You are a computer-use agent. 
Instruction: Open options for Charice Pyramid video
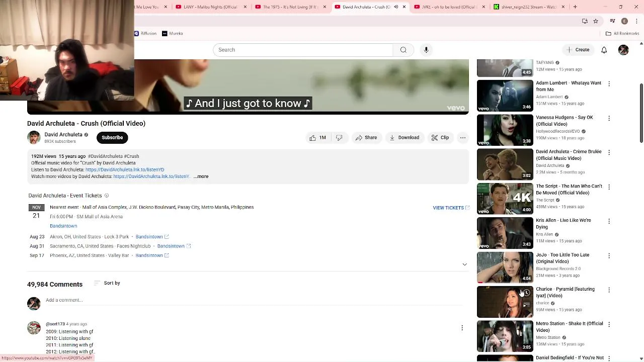point(609,290)
